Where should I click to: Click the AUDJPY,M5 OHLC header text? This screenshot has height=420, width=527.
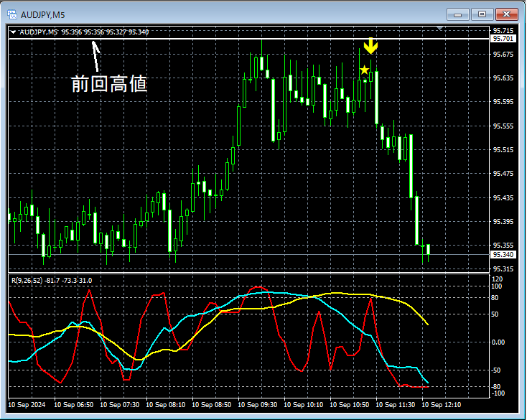(84, 32)
